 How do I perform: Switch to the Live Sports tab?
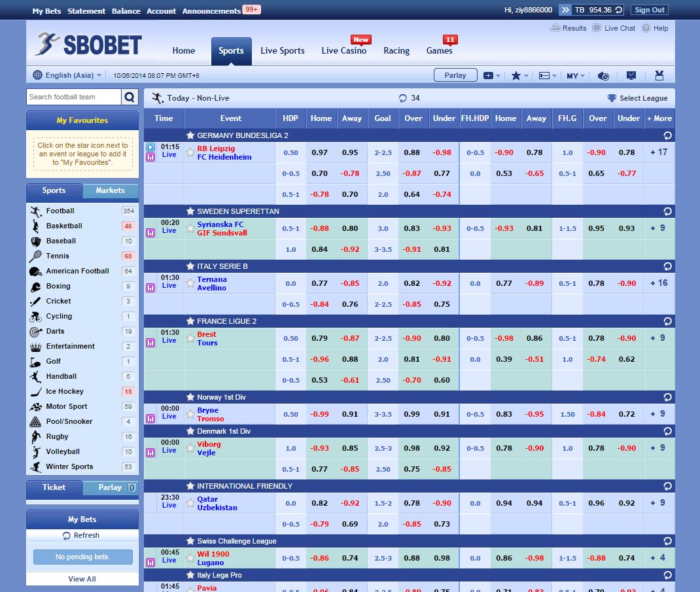point(283,50)
